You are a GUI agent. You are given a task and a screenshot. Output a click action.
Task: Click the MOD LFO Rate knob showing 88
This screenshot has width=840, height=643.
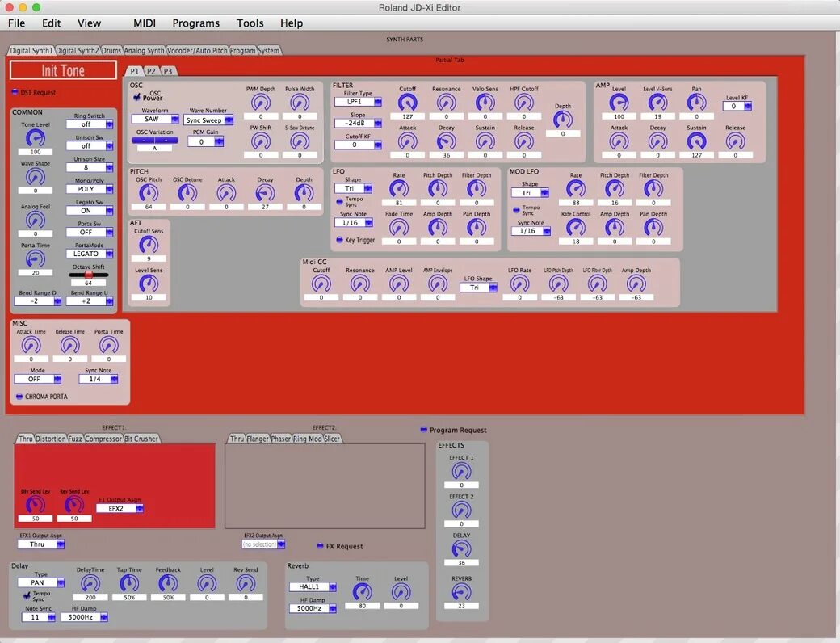point(576,188)
